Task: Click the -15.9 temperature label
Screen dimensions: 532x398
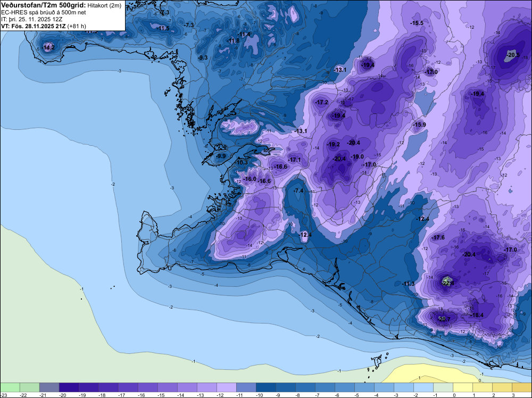Action: [419, 125]
